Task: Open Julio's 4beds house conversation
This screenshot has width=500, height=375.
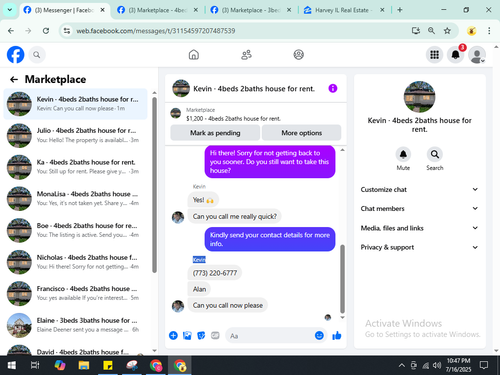Action: click(x=75, y=135)
